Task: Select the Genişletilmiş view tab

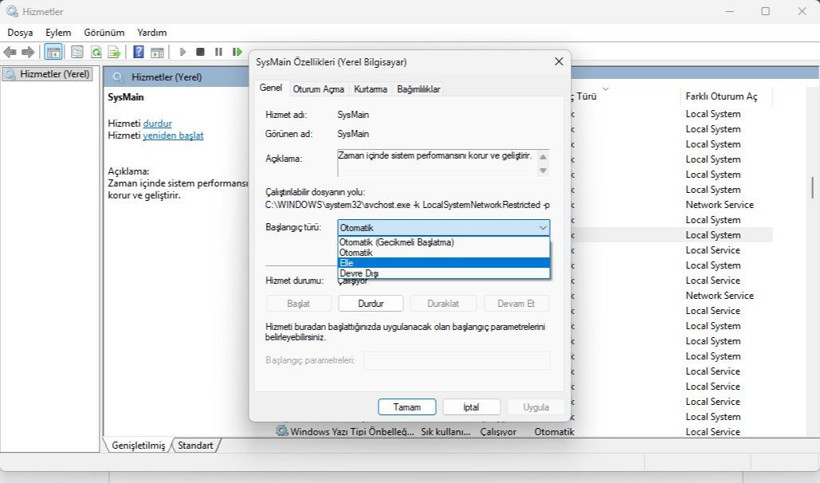Action: coord(138,445)
